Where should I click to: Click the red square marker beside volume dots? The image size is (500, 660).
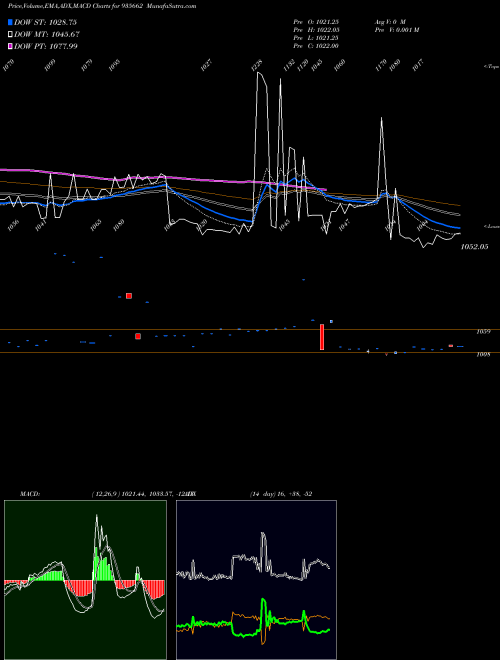point(129,296)
